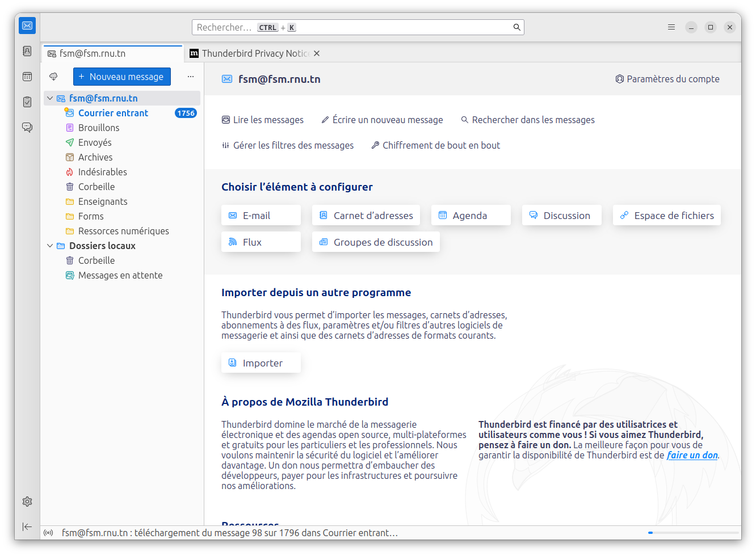The height and width of the screenshot is (556, 756).
Task: Select fsm@fsm.rnu.tn account in folder pane
Action: [x=122, y=98]
